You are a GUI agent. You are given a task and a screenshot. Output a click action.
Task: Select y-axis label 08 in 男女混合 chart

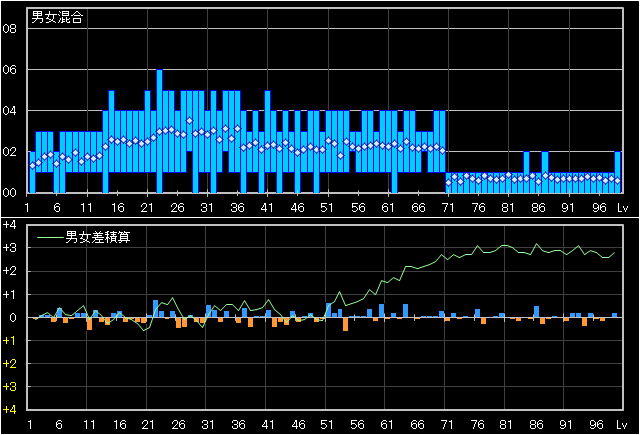coord(9,29)
